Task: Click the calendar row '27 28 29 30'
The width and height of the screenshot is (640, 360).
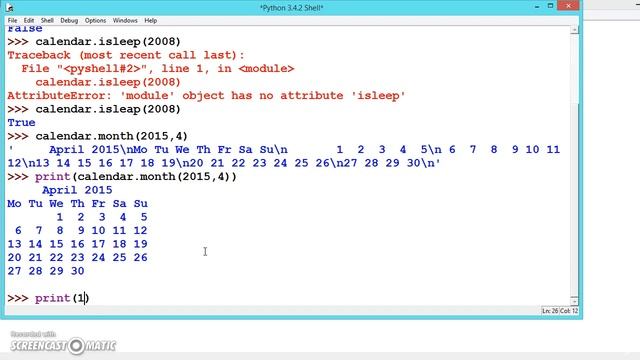Action: coord(46,271)
